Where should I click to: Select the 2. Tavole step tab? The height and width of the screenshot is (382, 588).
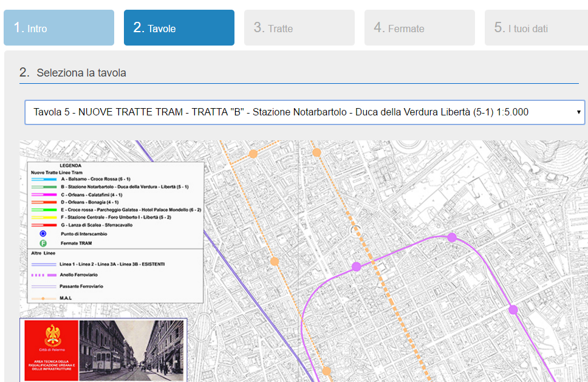click(179, 28)
